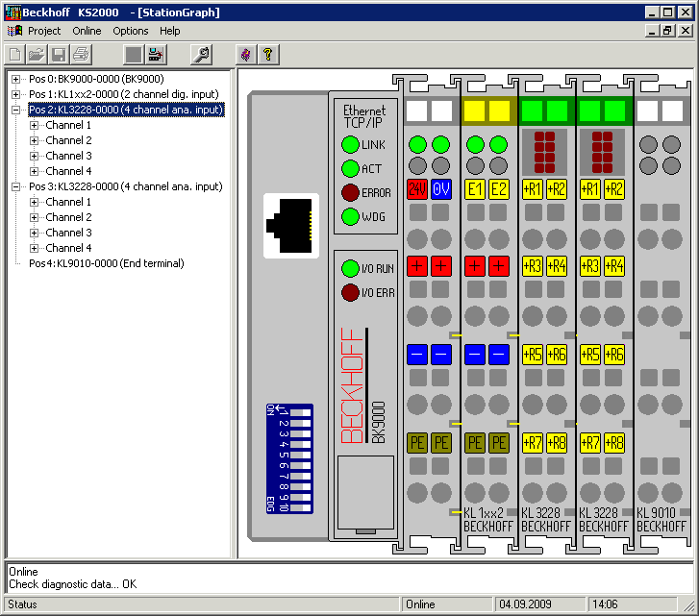Click the Ethernet TCP/IP label on coupler
The image size is (699, 616).
point(364,116)
